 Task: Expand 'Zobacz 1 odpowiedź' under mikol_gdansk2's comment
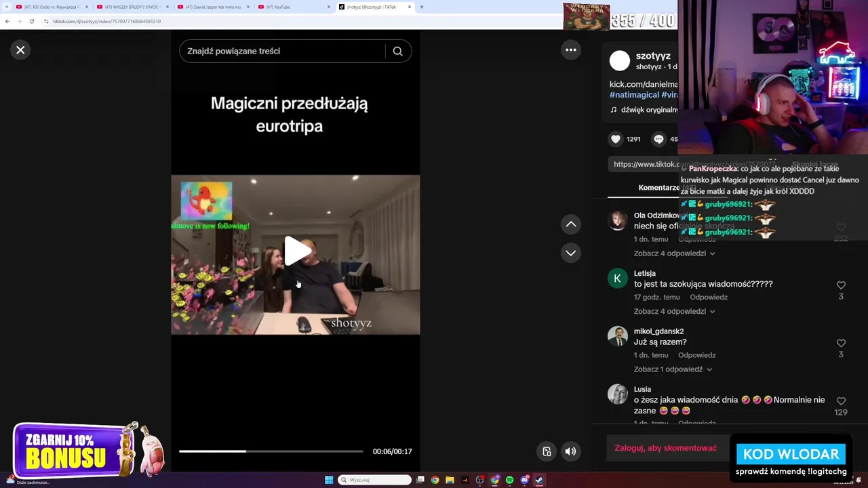(x=673, y=369)
